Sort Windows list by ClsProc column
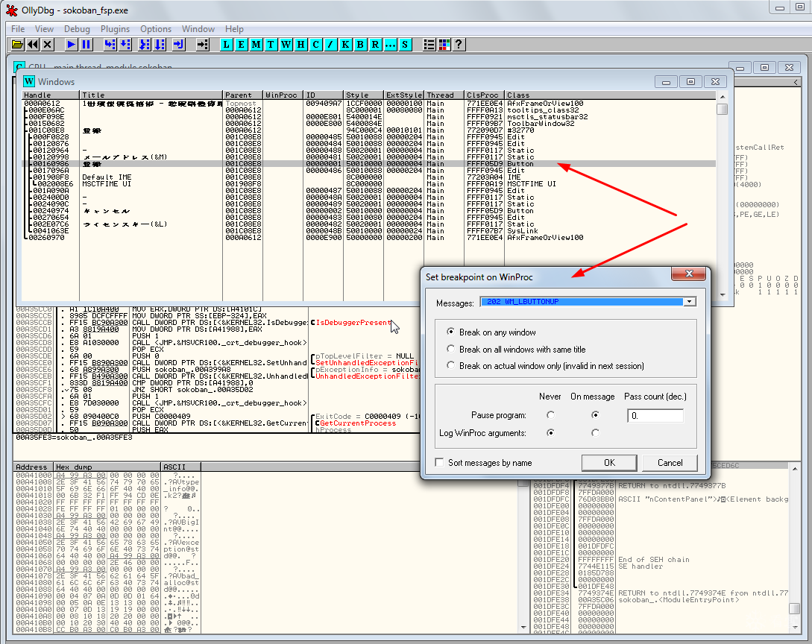 pyautogui.click(x=484, y=95)
